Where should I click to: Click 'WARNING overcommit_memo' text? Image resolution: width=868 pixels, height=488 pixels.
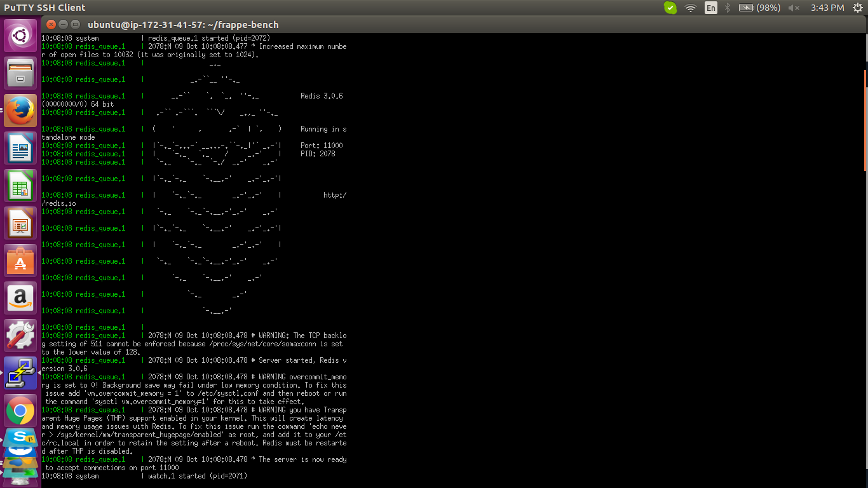pyautogui.click(x=302, y=377)
